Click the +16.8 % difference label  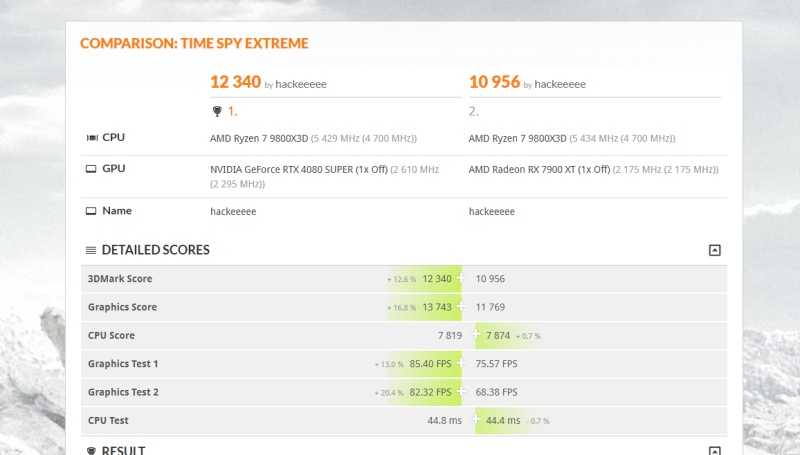pos(402,308)
